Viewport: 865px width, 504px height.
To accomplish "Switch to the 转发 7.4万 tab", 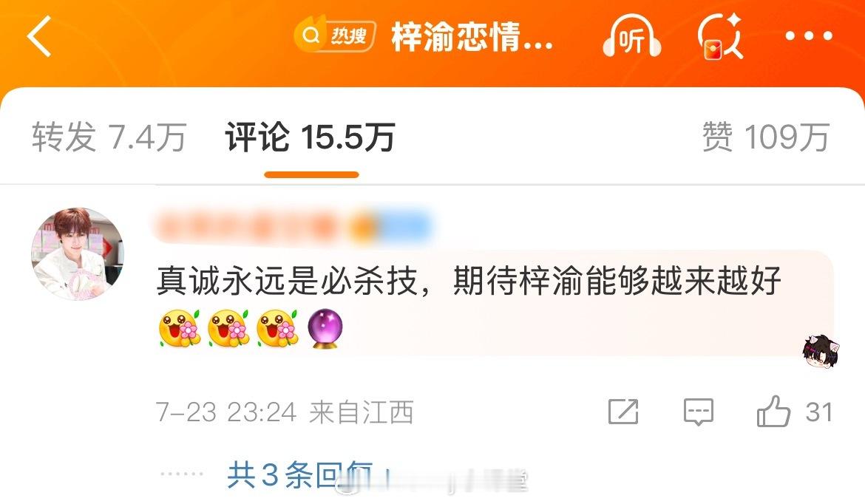I will pyautogui.click(x=109, y=137).
